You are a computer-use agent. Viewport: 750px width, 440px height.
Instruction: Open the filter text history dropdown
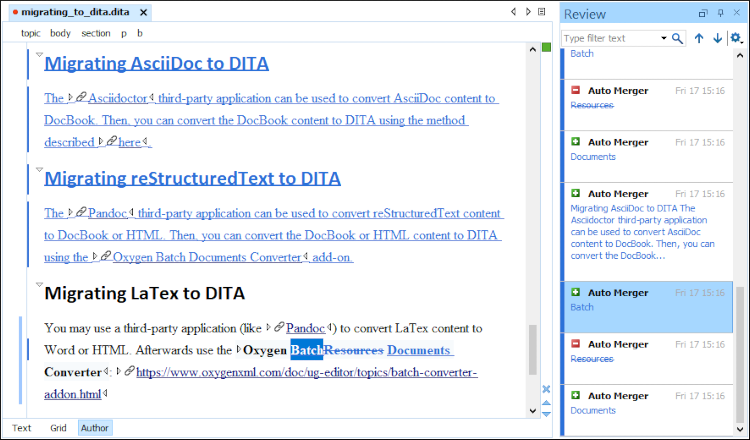(663, 38)
